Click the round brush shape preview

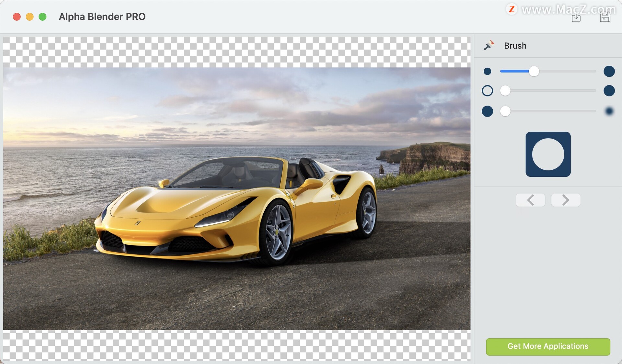[548, 154]
